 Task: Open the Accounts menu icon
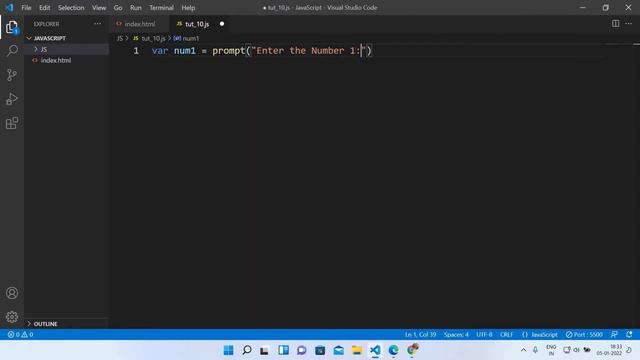(12, 293)
